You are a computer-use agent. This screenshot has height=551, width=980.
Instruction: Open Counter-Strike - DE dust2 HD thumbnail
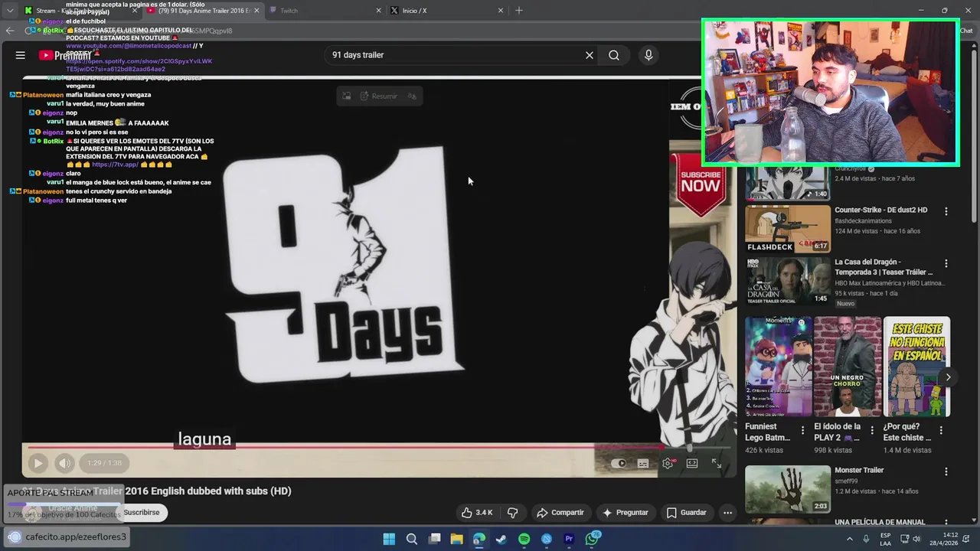pyautogui.click(x=788, y=229)
